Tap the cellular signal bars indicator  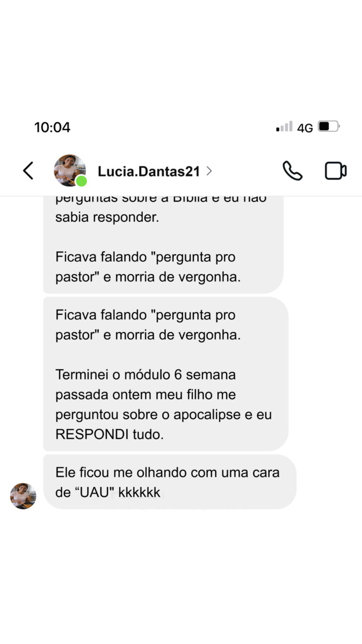(x=284, y=126)
